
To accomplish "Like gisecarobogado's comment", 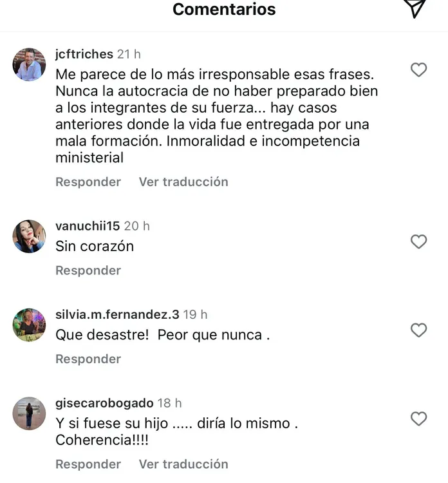I will point(419,419).
